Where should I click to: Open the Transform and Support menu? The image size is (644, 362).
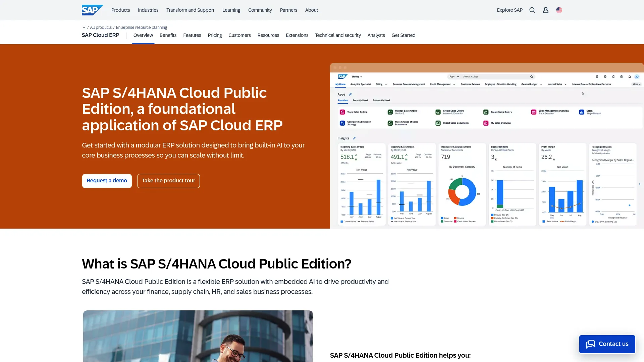(x=190, y=10)
